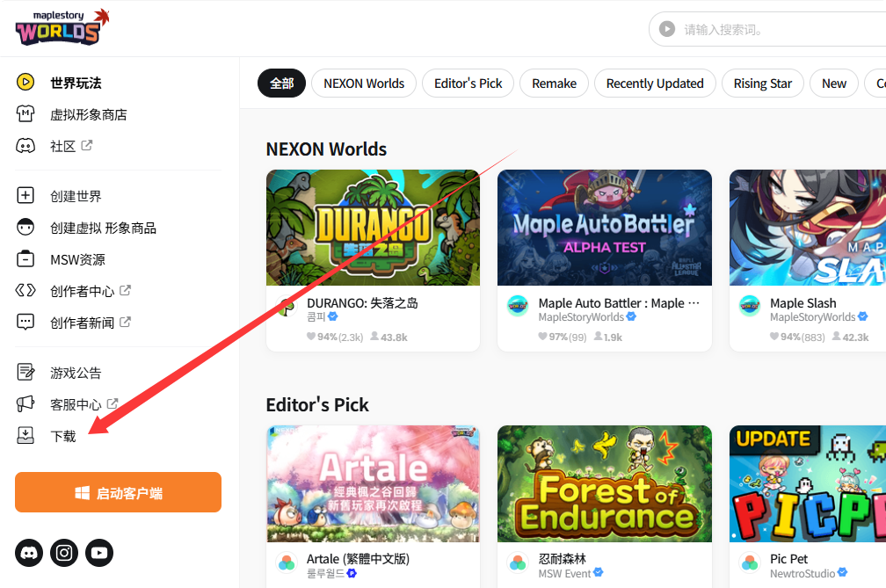Open the YouTube social button
The image size is (886, 588).
[99, 553]
